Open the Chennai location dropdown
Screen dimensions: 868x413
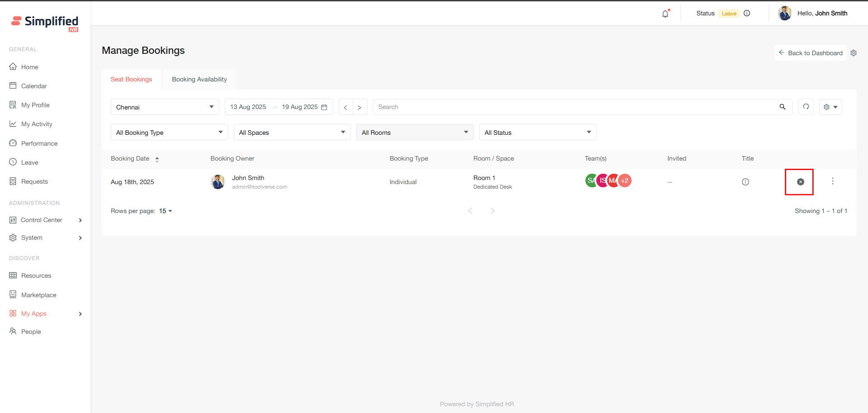click(165, 107)
